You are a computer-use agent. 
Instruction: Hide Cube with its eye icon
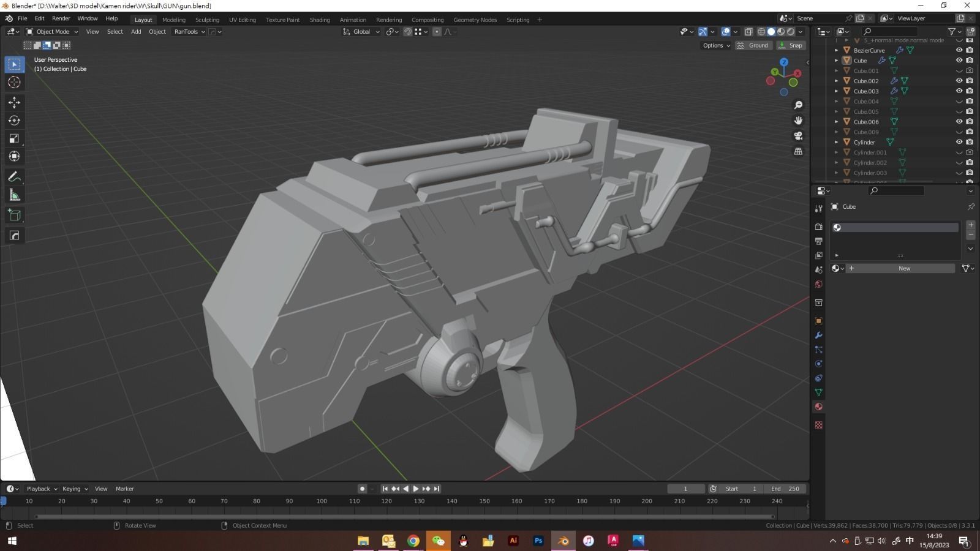[x=959, y=61]
